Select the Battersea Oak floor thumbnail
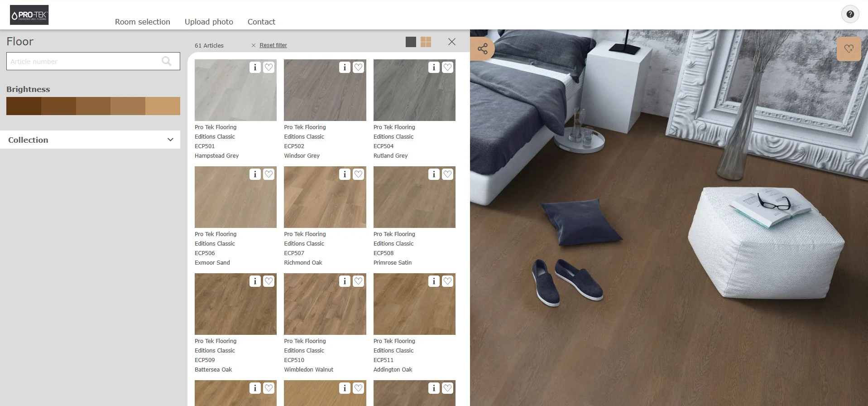Image resolution: width=868 pixels, height=406 pixels. tap(235, 304)
